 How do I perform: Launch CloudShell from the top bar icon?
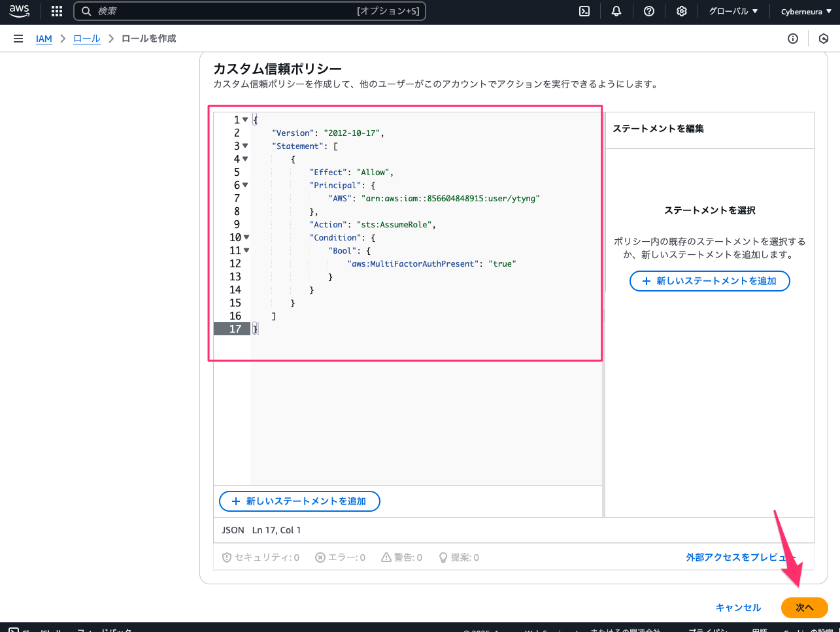pyautogui.click(x=585, y=11)
